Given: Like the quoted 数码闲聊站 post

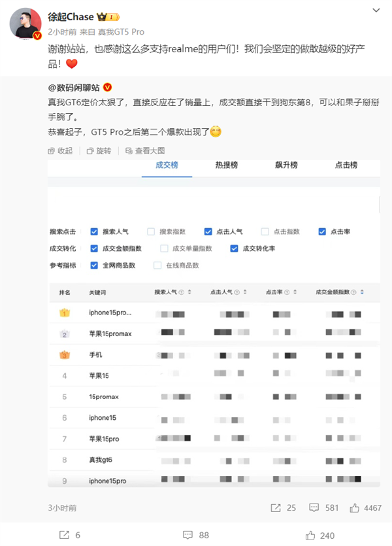Looking at the screenshot, I should pyautogui.click(x=355, y=507).
